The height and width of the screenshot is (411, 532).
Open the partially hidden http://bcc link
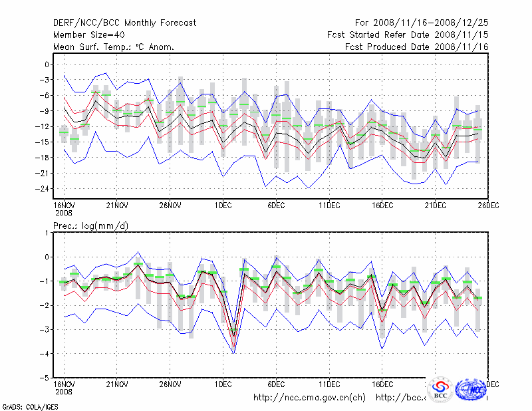(400, 398)
